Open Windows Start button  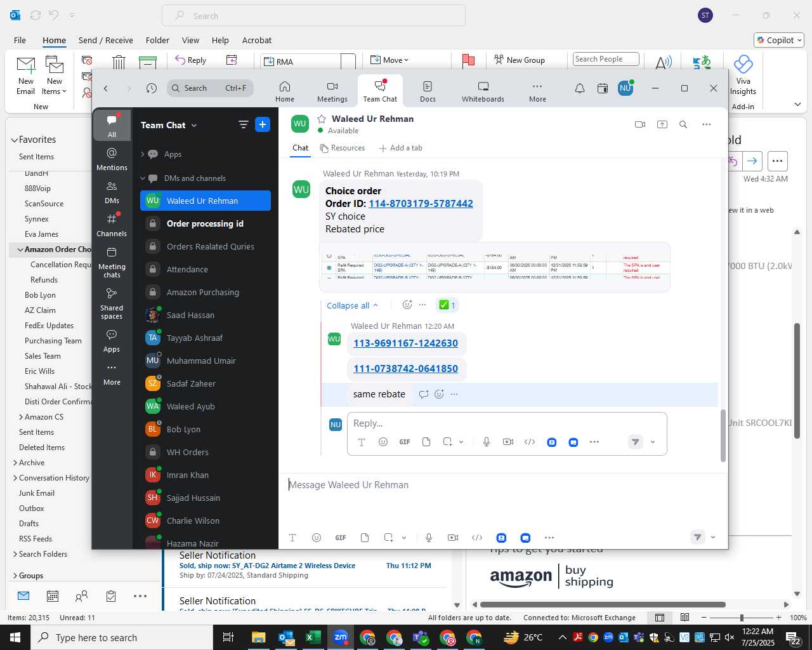click(x=15, y=637)
